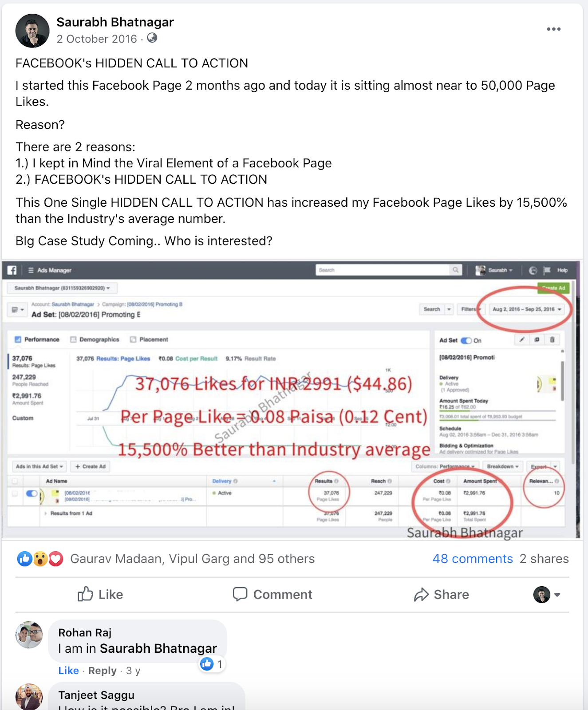Open the date range Aug 2 – Sep 25 dropdown
This screenshot has height=710, width=588.
(526, 309)
